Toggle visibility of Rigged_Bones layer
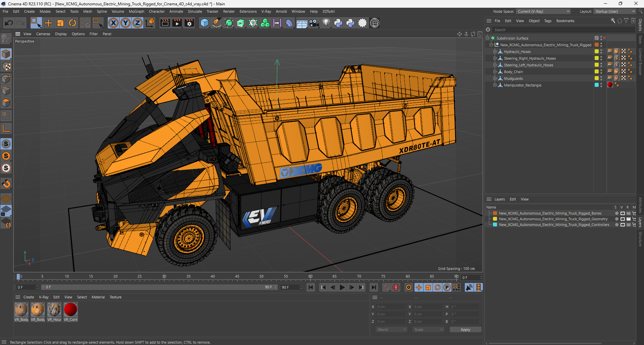Viewport: 644px width, 345px height. point(623,213)
